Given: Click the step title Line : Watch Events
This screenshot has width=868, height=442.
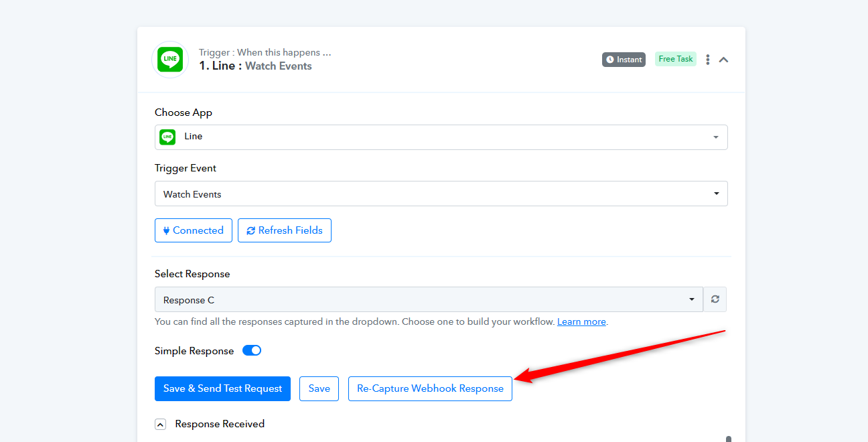Looking at the screenshot, I should coord(255,66).
